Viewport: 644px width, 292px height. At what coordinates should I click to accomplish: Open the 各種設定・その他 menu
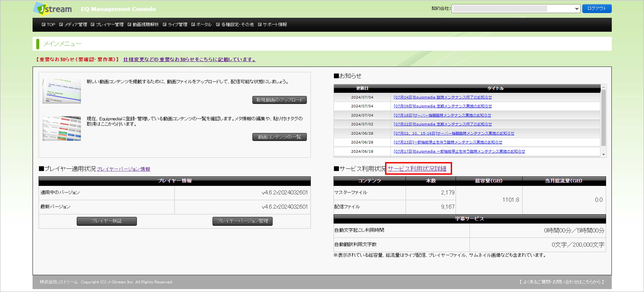coord(235,24)
